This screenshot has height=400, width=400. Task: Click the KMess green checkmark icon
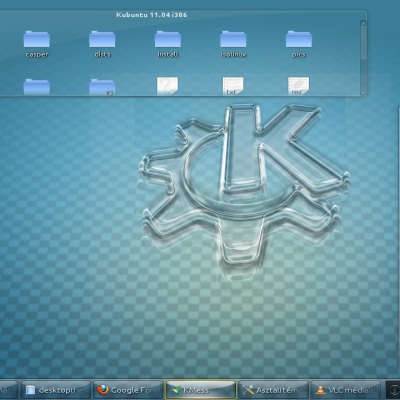[x=175, y=390]
